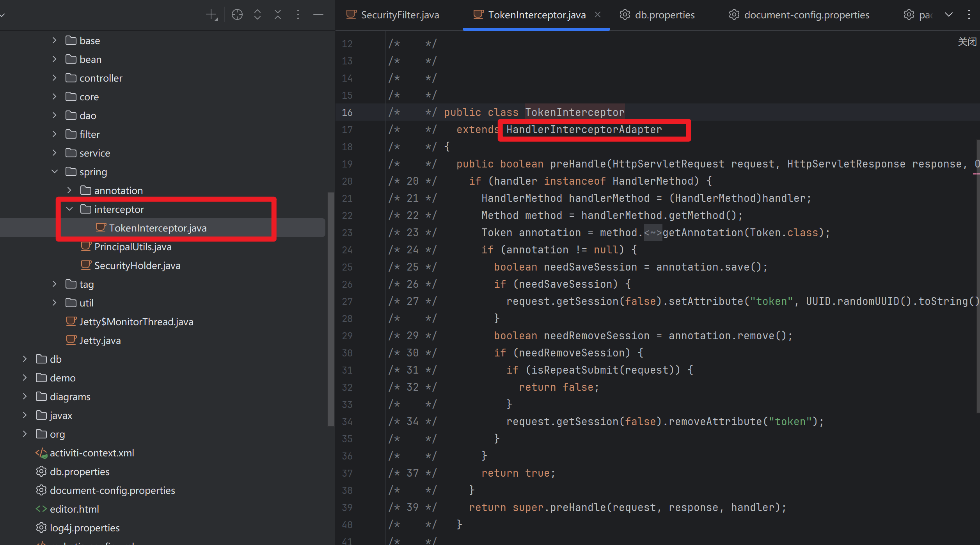This screenshot has height=545, width=980.
Task: Collapse the spring folder
Action: tap(55, 172)
